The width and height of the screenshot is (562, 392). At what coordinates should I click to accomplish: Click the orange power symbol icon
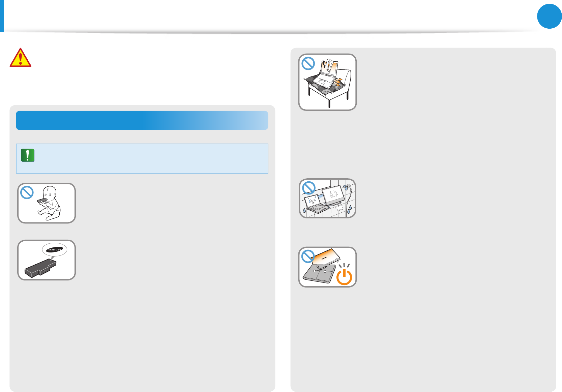344,275
